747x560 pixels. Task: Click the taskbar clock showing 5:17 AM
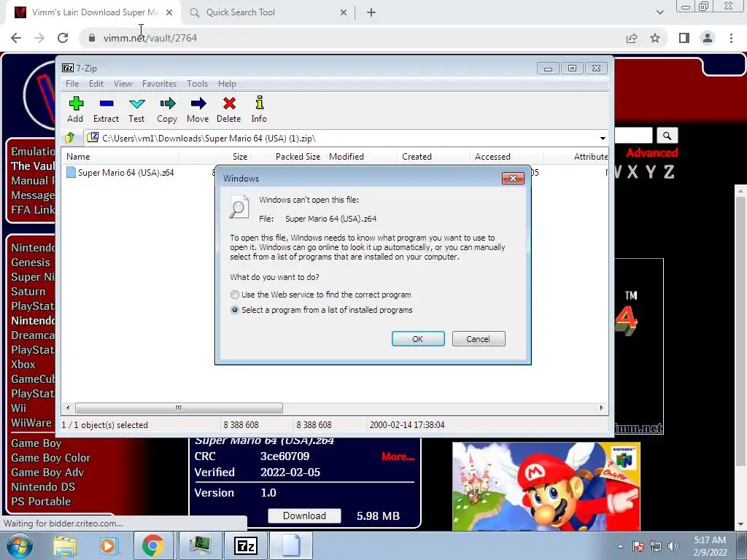[710, 546]
